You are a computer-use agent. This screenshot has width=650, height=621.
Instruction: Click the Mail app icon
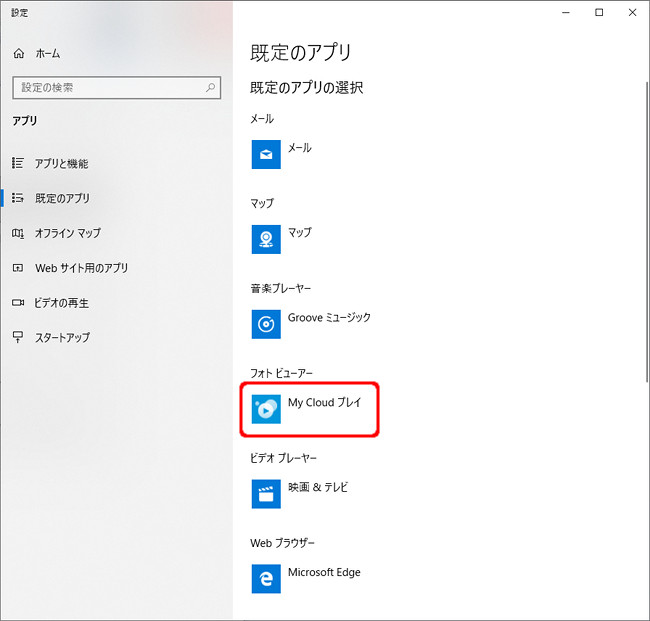[x=266, y=154]
